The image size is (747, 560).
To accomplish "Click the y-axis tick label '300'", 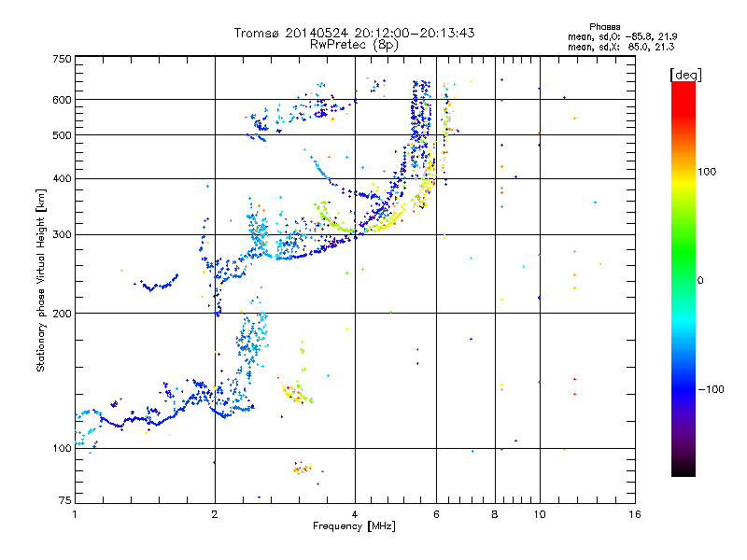I will tap(62, 234).
